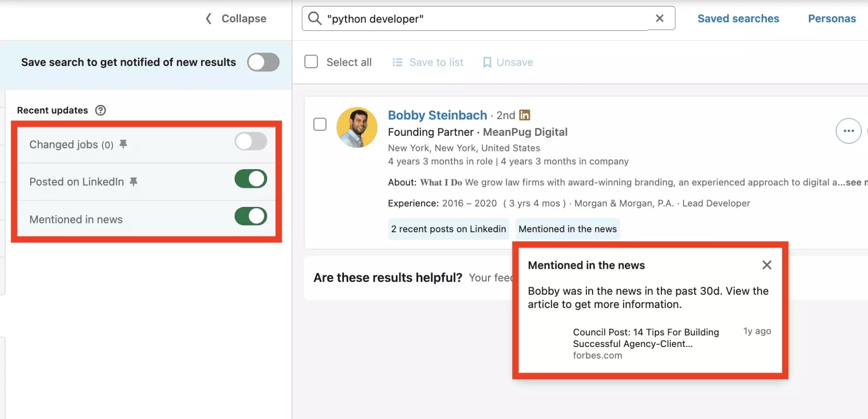This screenshot has width=868, height=419.
Task: Check the Select all checkbox
Action: point(311,62)
